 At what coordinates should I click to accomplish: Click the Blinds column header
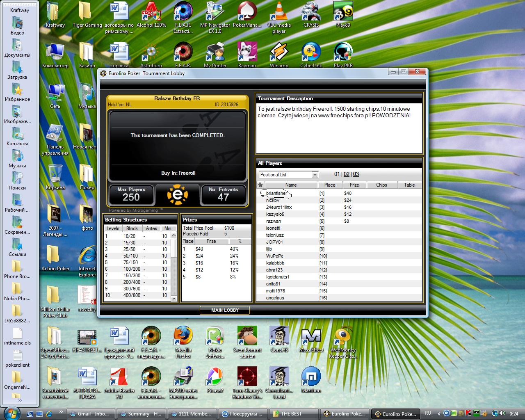coord(132,228)
